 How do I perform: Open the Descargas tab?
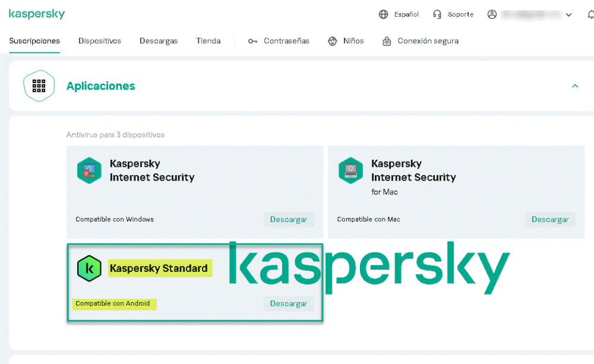click(159, 41)
